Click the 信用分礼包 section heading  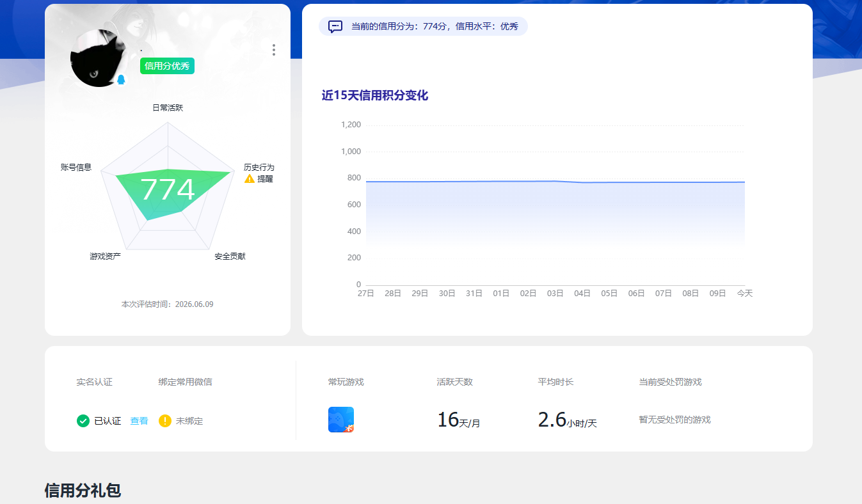pos(83,491)
